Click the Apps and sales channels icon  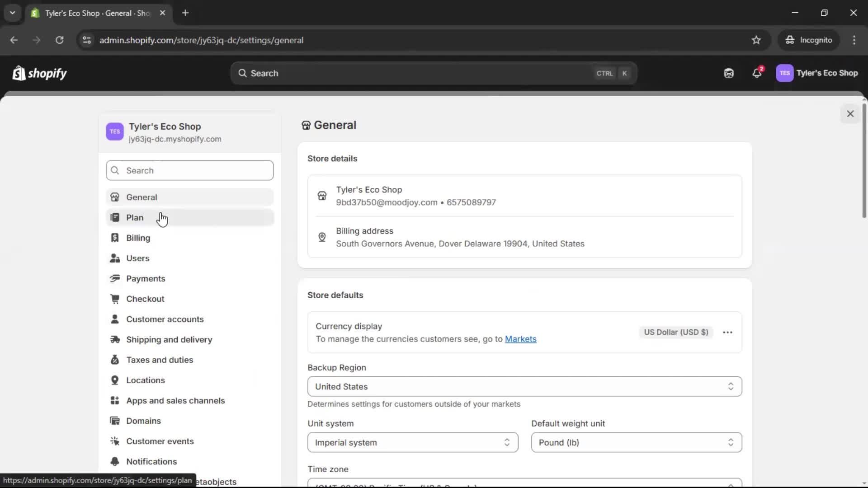pos(115,400)
